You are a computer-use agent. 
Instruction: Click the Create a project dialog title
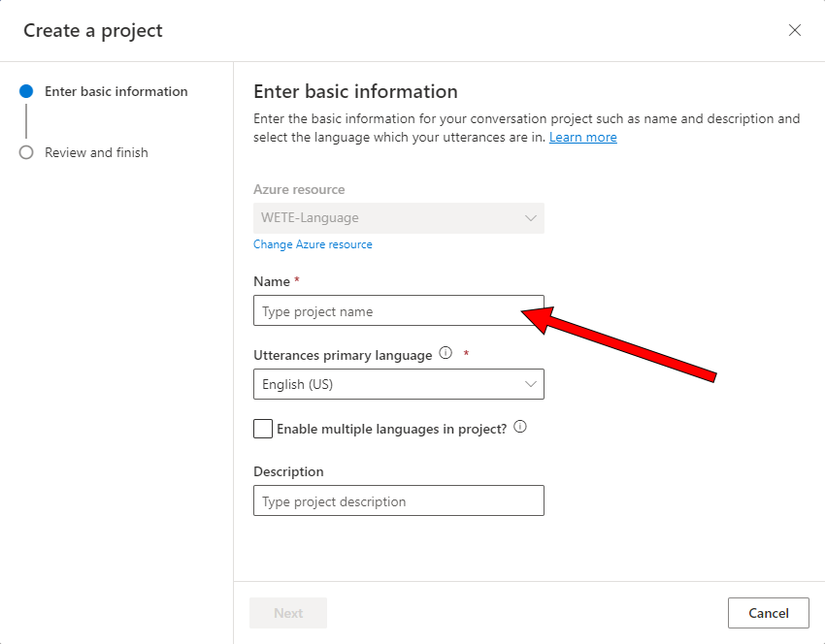[x=93, y=30]
